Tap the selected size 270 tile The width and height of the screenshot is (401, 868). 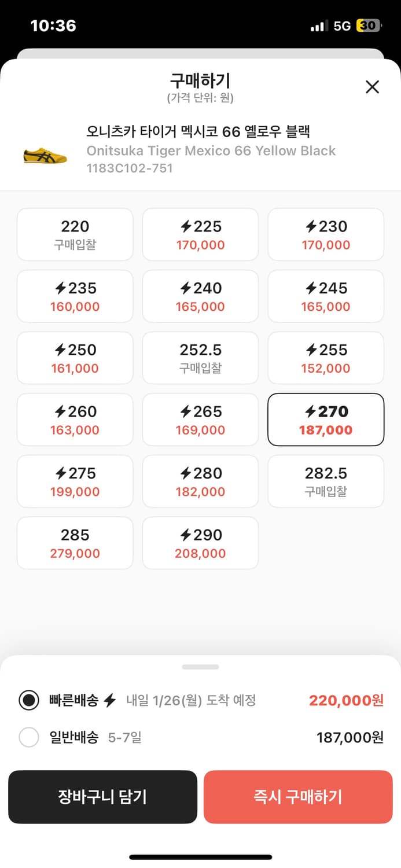click(x=326, y=420)
